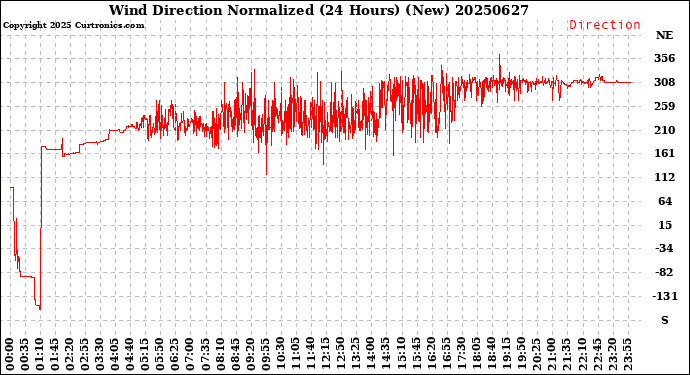Click the '16:55' time label
Viewport: 690px width, 375px height.
(446, 354)
